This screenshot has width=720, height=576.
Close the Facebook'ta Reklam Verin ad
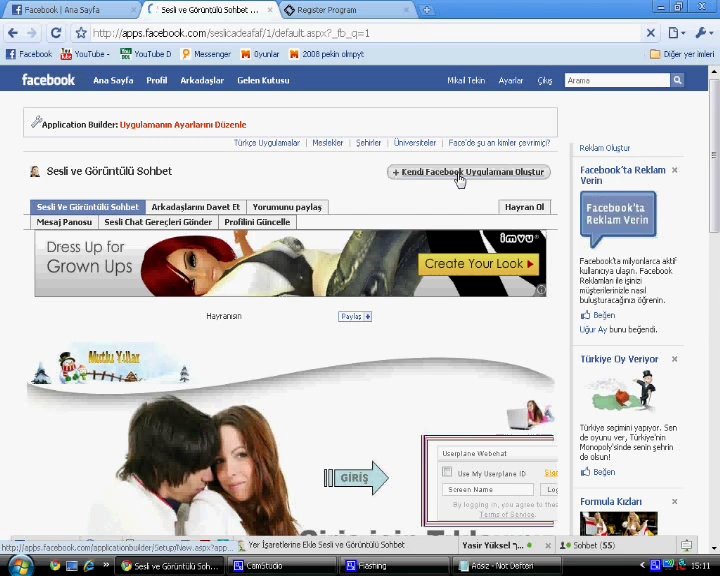point(675,170)
